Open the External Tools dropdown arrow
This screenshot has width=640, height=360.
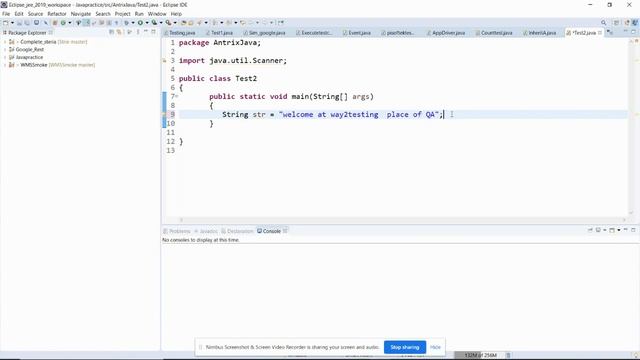coord(175,23)
